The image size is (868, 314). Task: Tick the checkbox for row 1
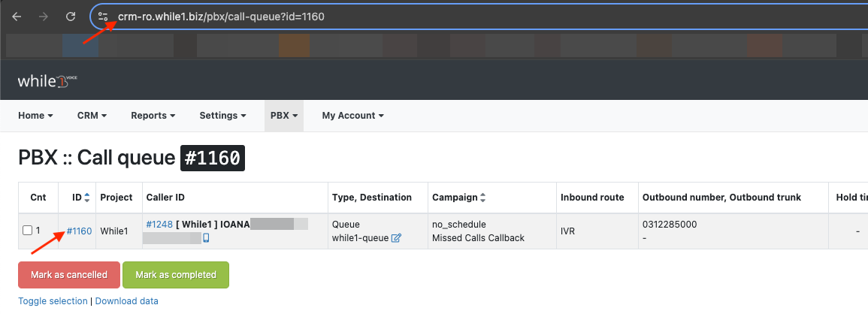click(27, 231)
